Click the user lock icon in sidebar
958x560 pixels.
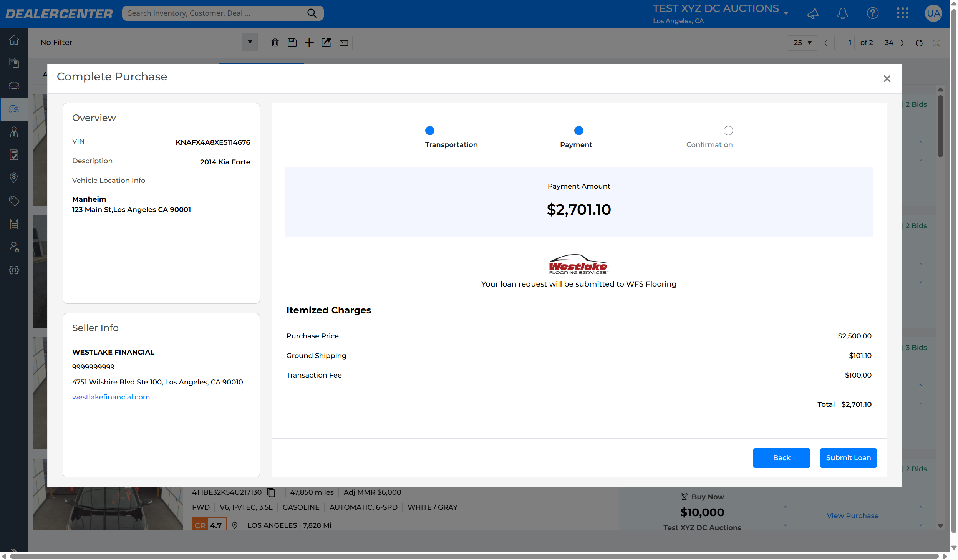coord(14,247)
